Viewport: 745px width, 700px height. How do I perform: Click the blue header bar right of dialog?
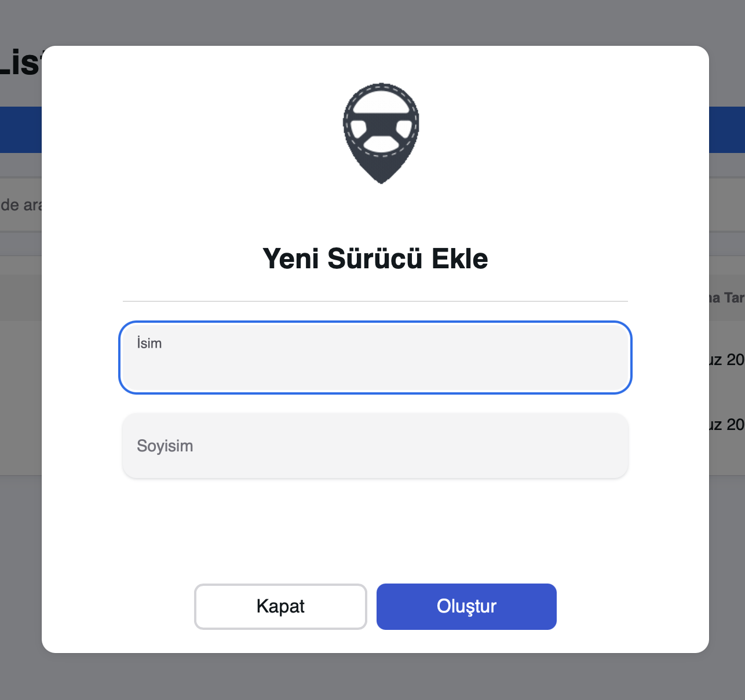(x=727, y=130)
